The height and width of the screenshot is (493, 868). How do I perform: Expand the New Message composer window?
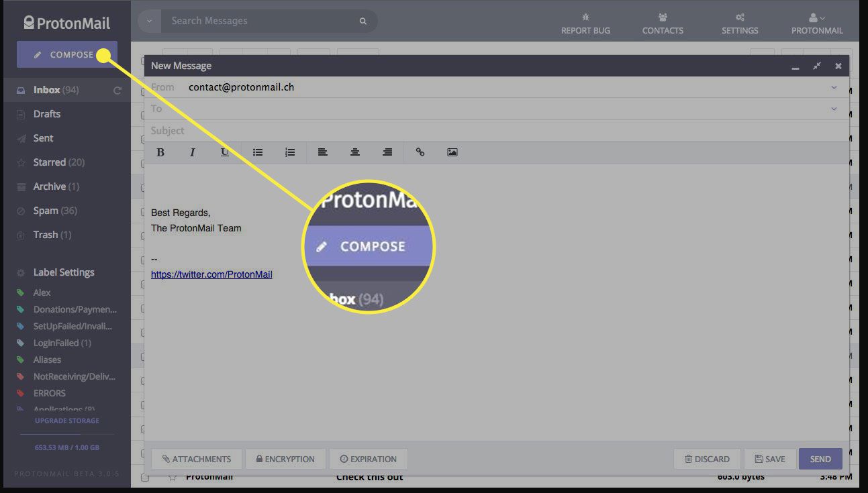[817, 66]
